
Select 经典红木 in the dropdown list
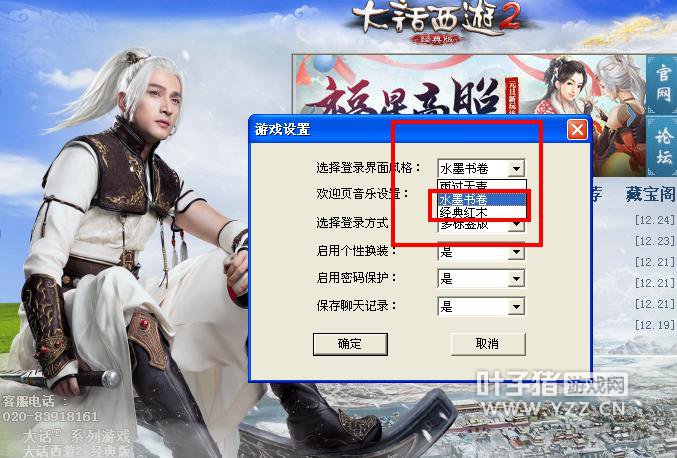(x=481, y=212)
